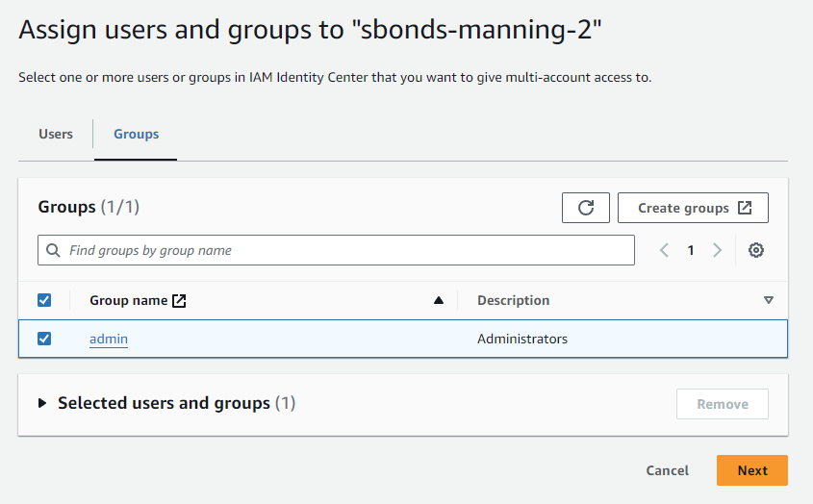Go to previous page of groups
Image resolution: width=813 pixels, height=504 pixels.
click(x=664, y=250)
